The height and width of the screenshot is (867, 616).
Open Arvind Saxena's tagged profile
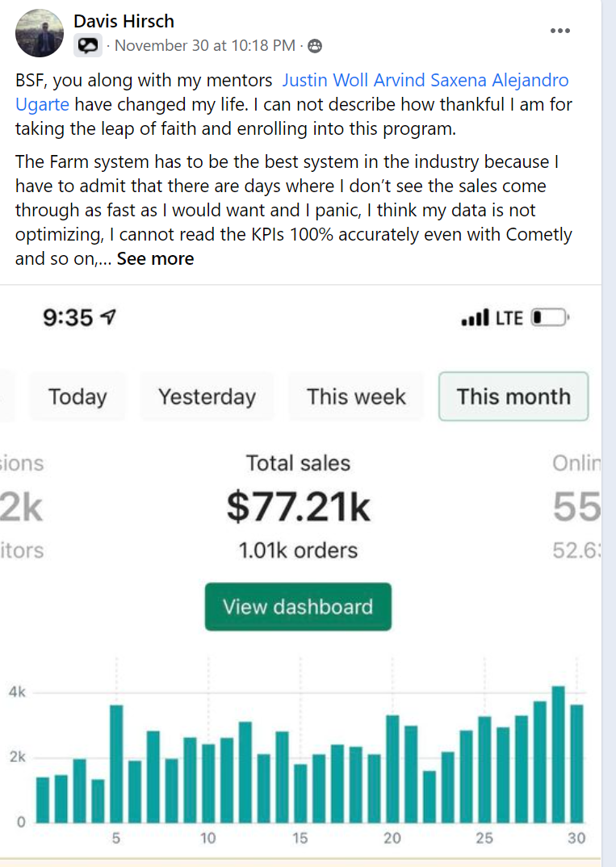pyautogui.click(x=430, y=80)
